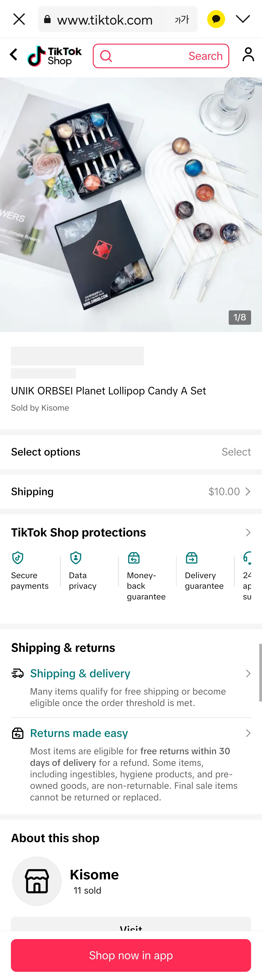Tap the Data privacy shield icon
Viewport: 262px width, 980px height.
pyautogui.click(x=76, y=558)
